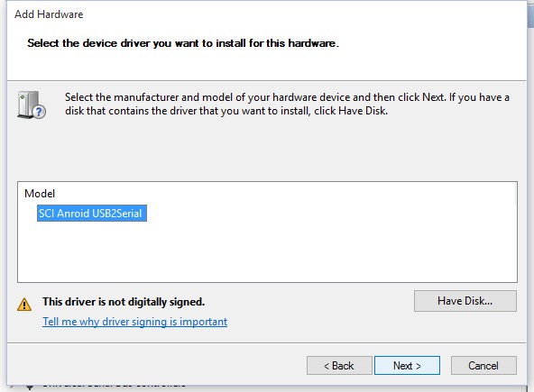Cancel the Add Hardware wizard
The height and width of the screenshot is (392, 534).
click(483, 366)
